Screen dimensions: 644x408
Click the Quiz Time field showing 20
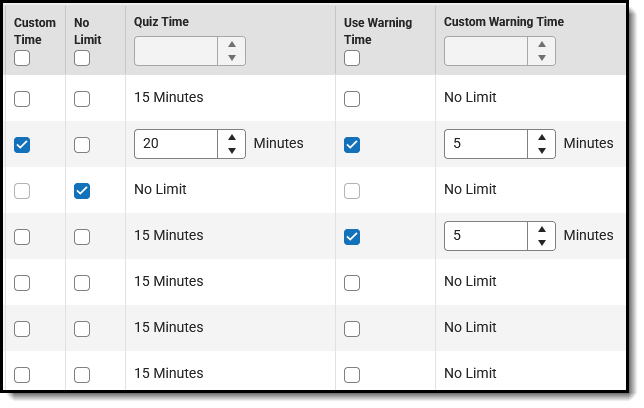(x=176, y=144)
